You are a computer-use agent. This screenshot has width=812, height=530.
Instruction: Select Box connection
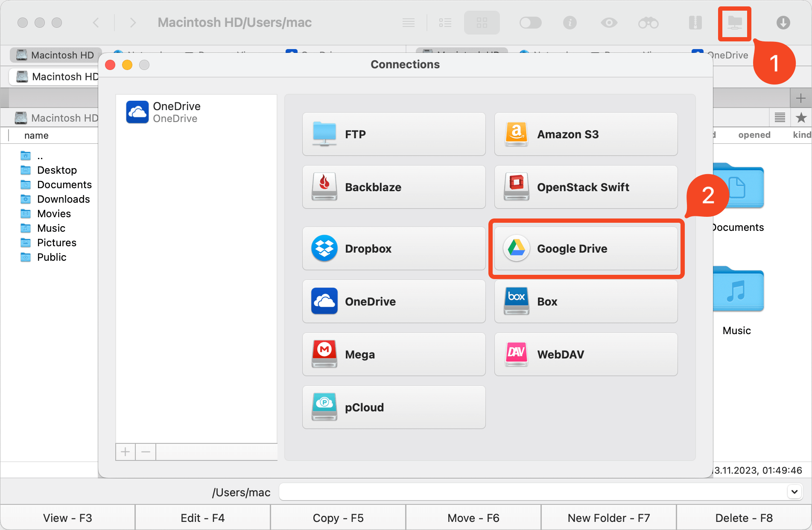click(x=586, y=301)
